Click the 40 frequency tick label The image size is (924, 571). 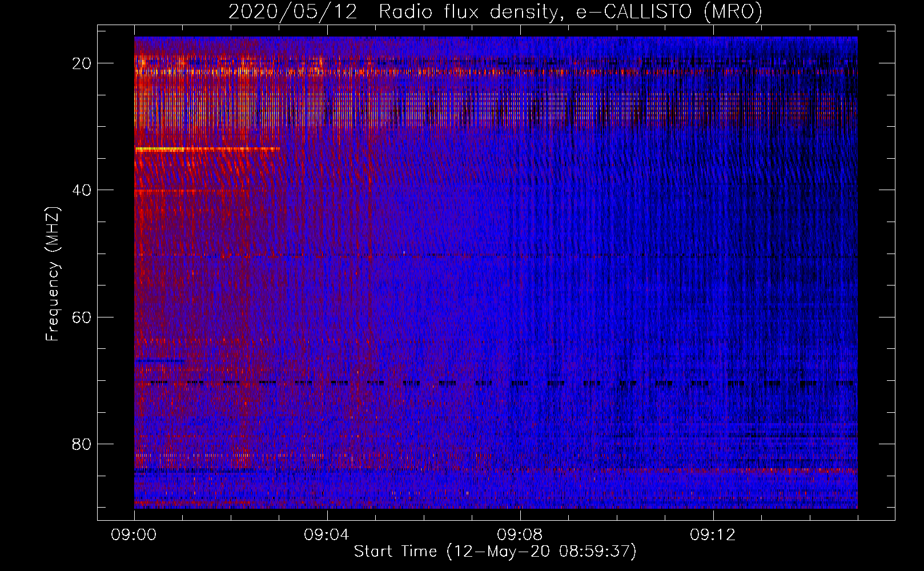click(x=82, y=190)
